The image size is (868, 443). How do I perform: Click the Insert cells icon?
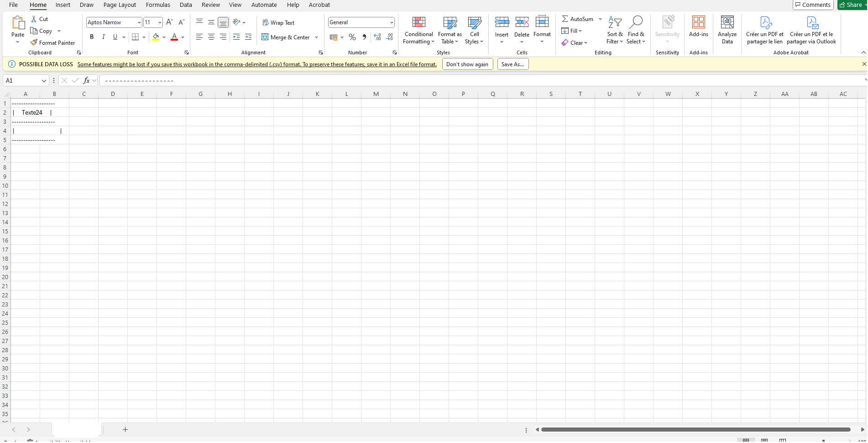[x=502, y=22]
